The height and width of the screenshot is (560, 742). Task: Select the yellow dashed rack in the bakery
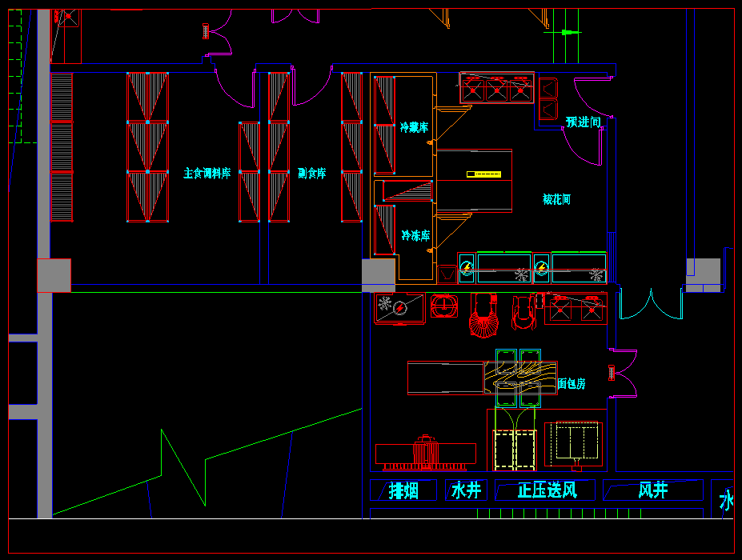515,449
